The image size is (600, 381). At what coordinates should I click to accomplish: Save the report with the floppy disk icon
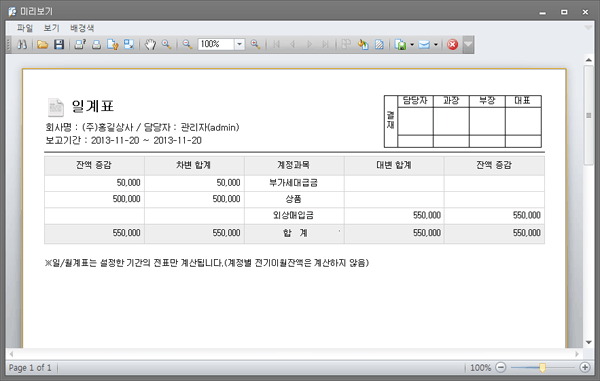point(59,44)
